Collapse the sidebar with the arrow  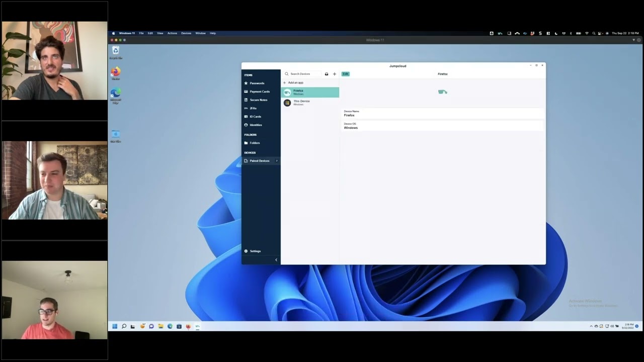(276, 260)
